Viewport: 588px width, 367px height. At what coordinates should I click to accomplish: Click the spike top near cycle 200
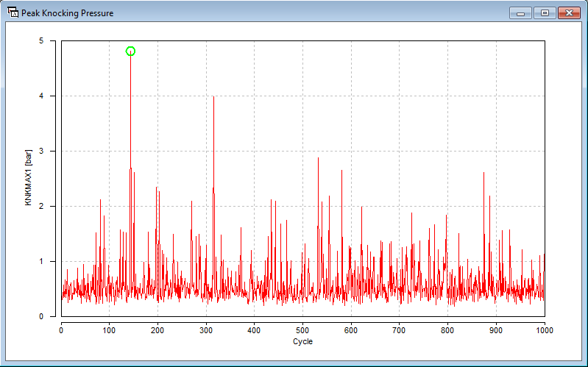[156, 188]
